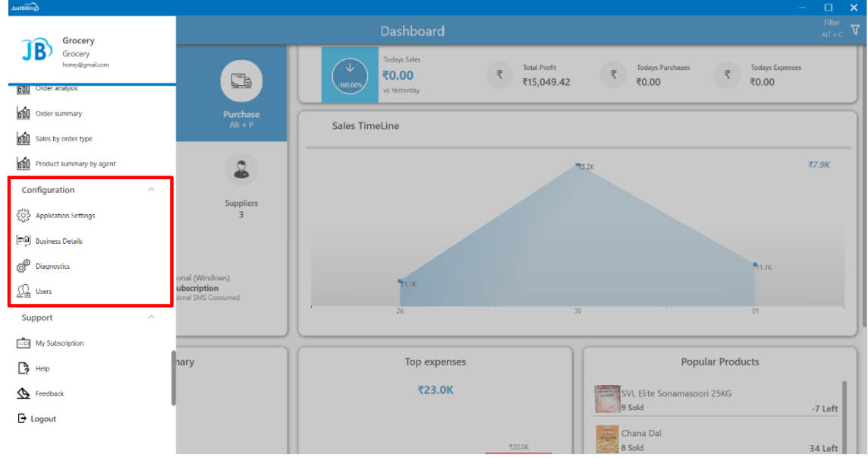This screenshot has width=868, height=458.
Task: Select Sales by order type
Action: point(64,139)
